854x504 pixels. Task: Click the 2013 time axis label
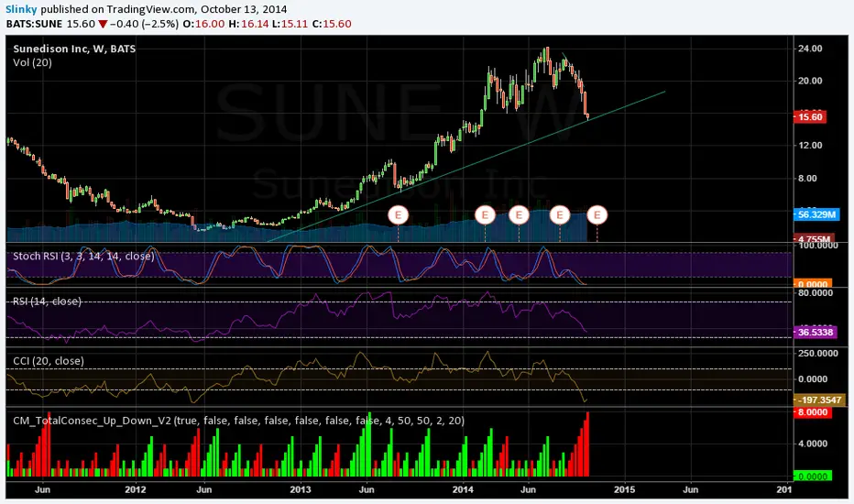[x=301, y=489]
